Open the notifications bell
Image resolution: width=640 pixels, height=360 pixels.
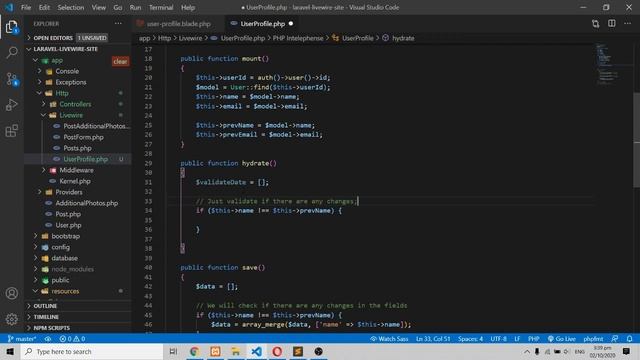[629, 339]
